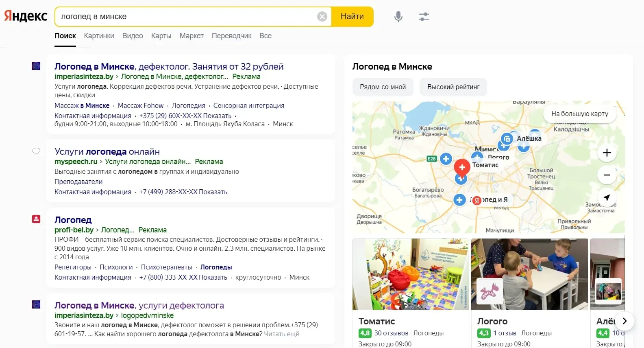644x348 pixels.
Task: Select the red Я marker 'Логопед и Я'
Action: click(x=477, y=200)
